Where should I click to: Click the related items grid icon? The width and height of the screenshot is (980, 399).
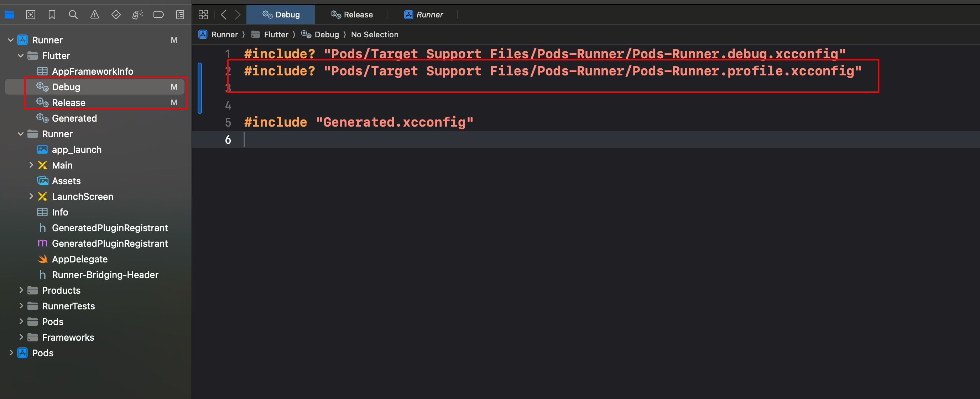(x=203, y=15)
